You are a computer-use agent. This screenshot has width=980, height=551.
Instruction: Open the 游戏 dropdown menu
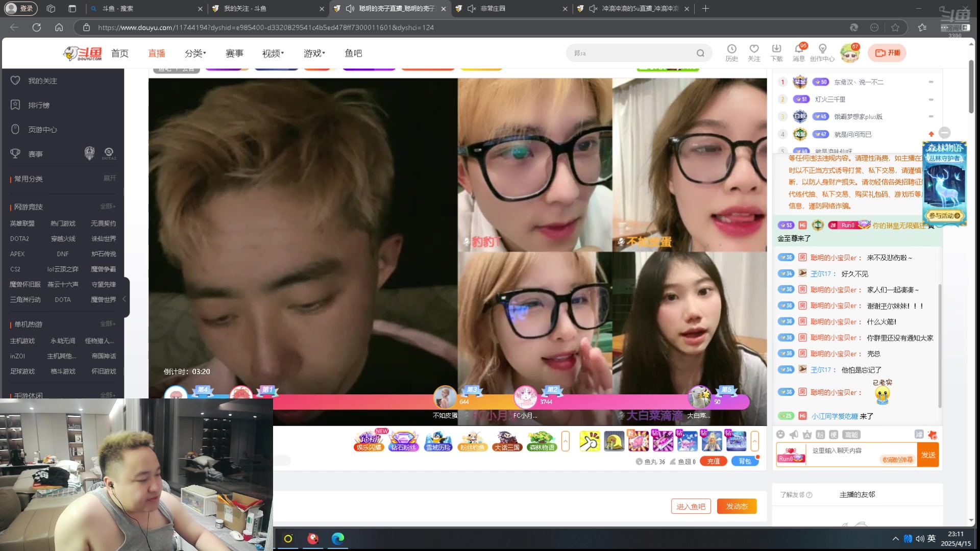[x=314, y=53]
